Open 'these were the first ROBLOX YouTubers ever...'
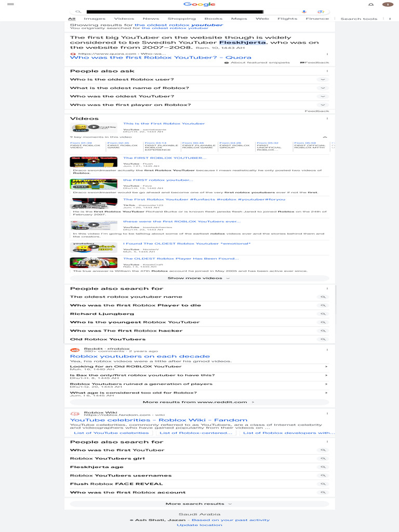Screen dimensions: 399x532 182,221
